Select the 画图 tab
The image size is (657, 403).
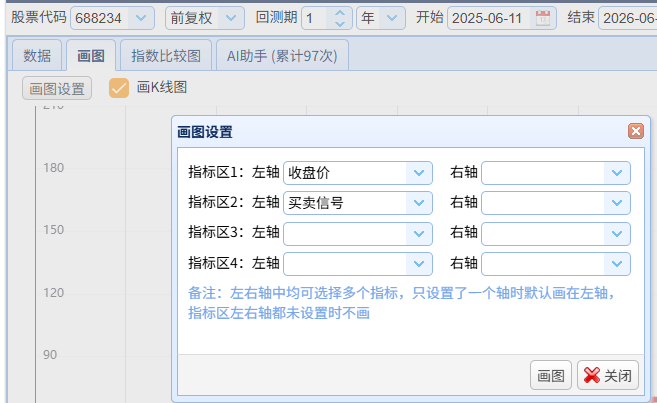[x=91, y=55]
